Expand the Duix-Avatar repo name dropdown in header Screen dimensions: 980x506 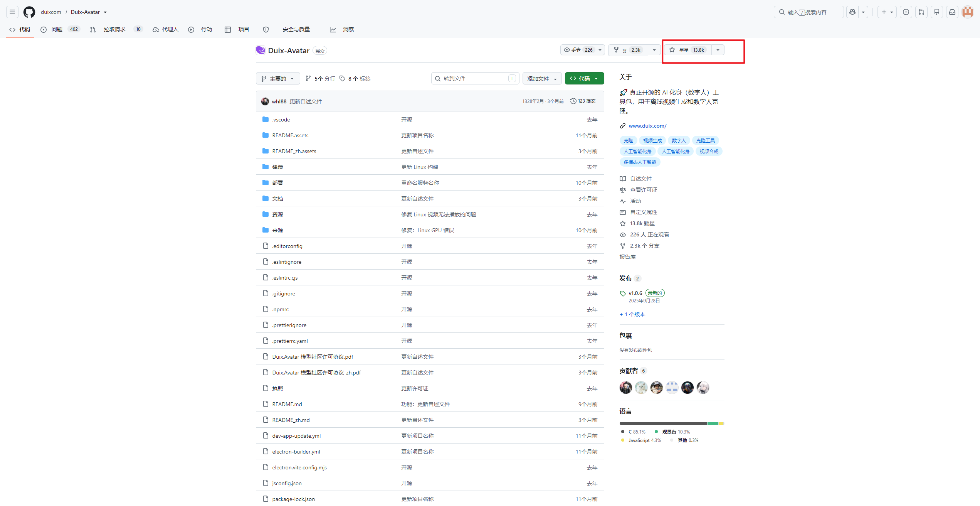105,12
